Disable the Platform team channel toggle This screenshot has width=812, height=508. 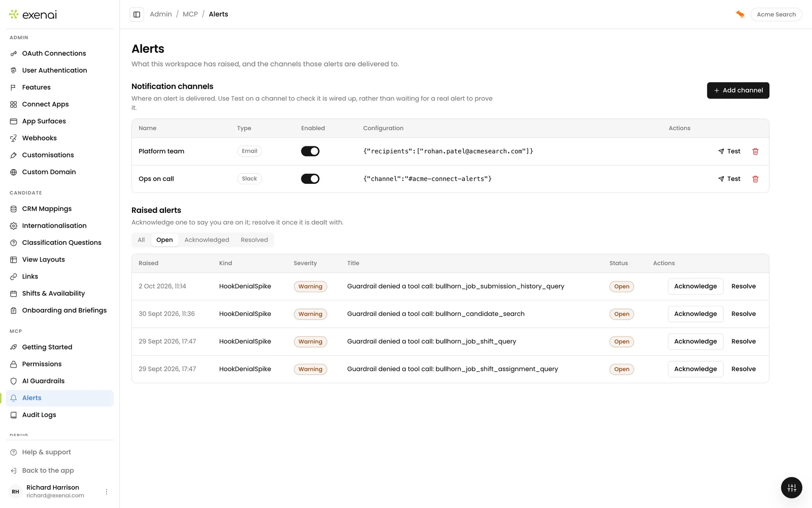(310, 151)
